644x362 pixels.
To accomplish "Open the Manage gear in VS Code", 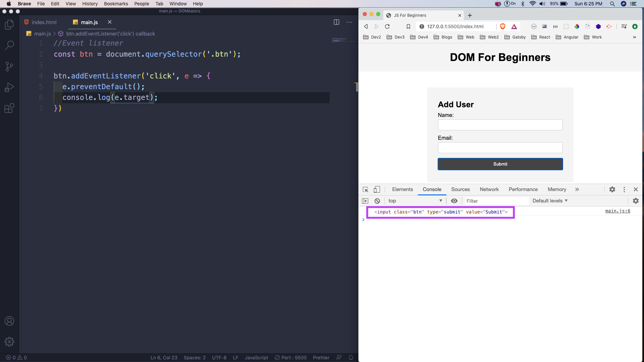I will (x=9, y=342).
